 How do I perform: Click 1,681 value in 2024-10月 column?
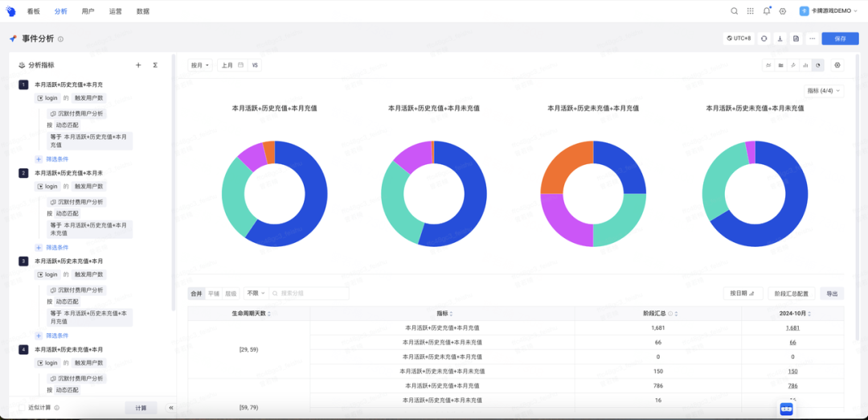(792, 328)
